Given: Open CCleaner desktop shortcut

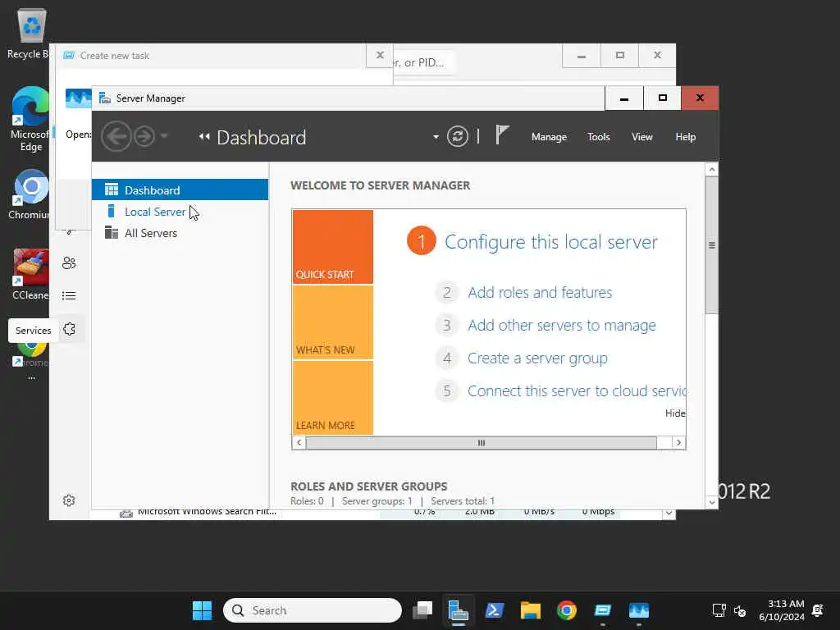Looking at the screenshot, I should 30,274.
